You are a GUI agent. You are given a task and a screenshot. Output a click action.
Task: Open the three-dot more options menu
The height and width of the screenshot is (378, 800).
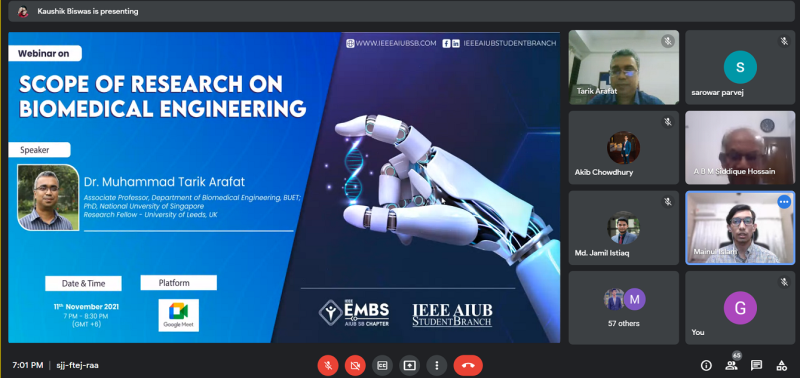pyautogui.click(x=436, y=365)
